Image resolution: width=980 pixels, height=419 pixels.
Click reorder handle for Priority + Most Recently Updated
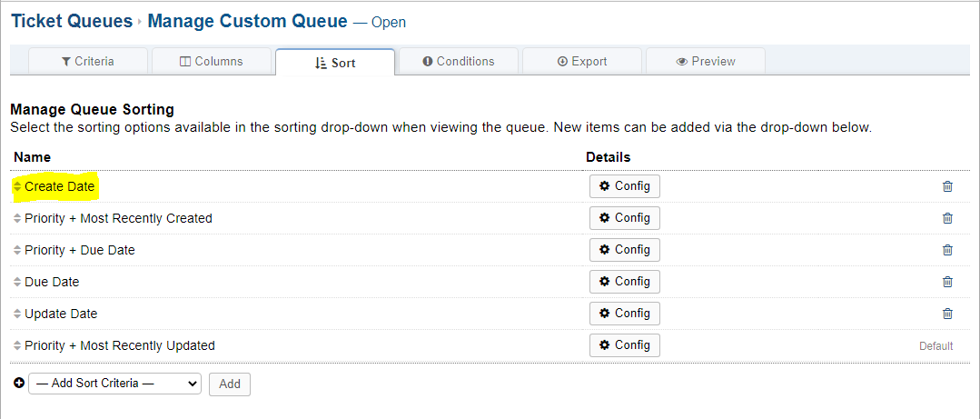click(x=17, y=345)
